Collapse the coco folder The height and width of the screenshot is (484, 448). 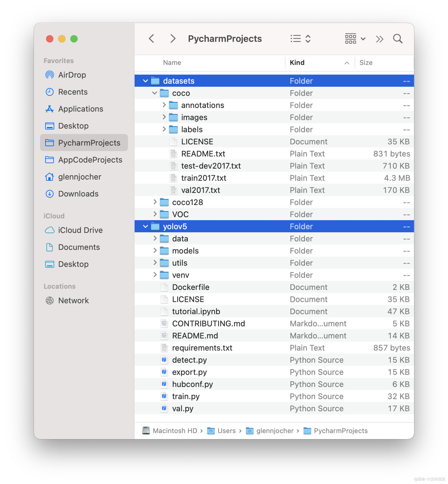click(155, 93)
